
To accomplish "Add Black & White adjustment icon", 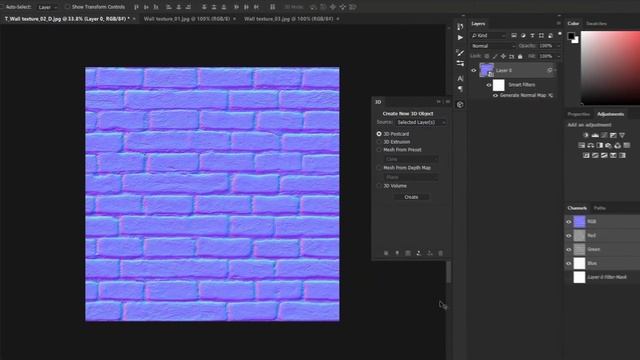I will [600, 145].
